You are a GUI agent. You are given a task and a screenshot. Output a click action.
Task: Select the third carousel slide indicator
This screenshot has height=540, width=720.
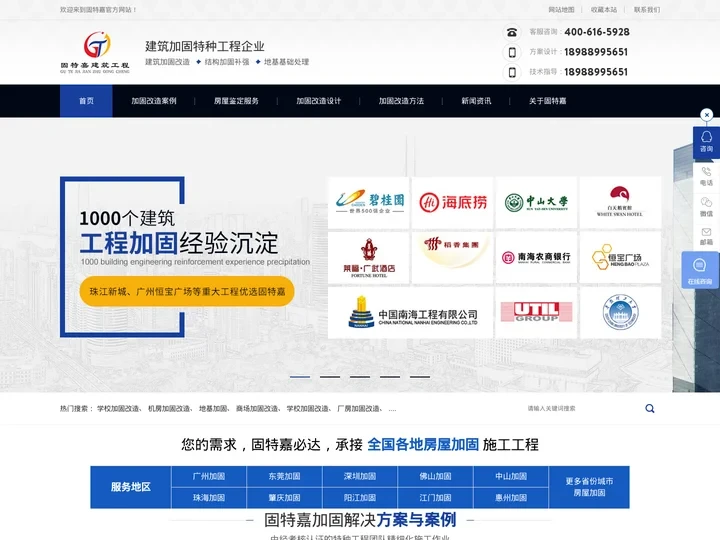point(360,377)
